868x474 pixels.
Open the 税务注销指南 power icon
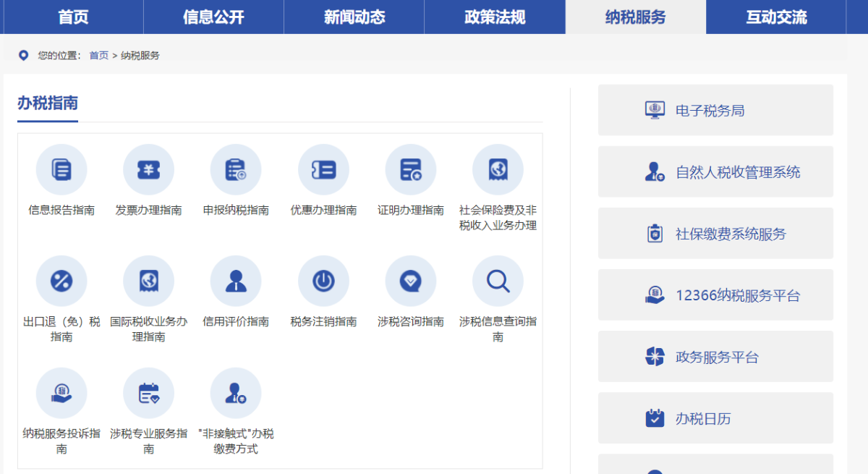tap(323, 282)
